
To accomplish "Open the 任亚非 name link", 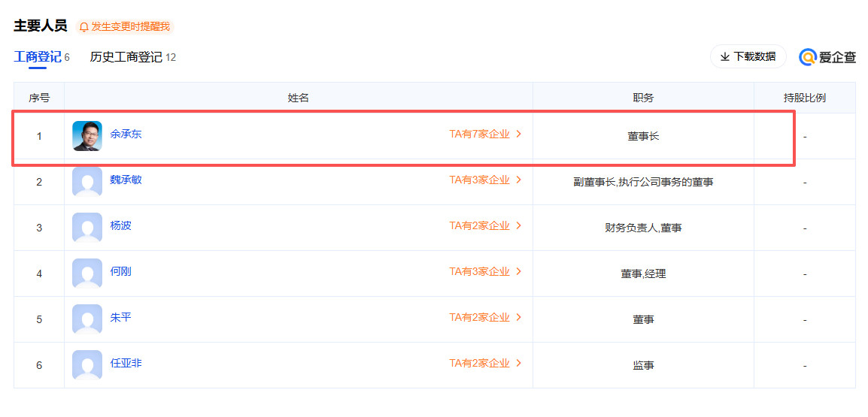I will pyautogui.click(x=126, y=364).
